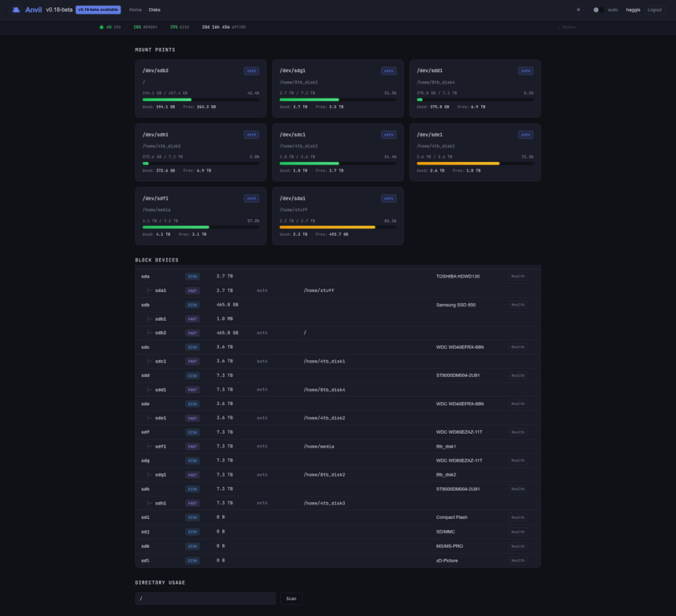The image size is (676, 616).
Task: Click the Scan button
Action: pos(291,598)
